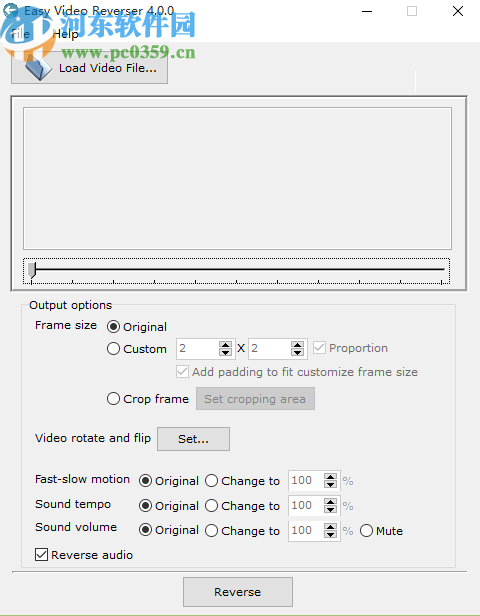Click the video preview area
Viewport: 480px width, 616px height.
click(x=237, y=178)
